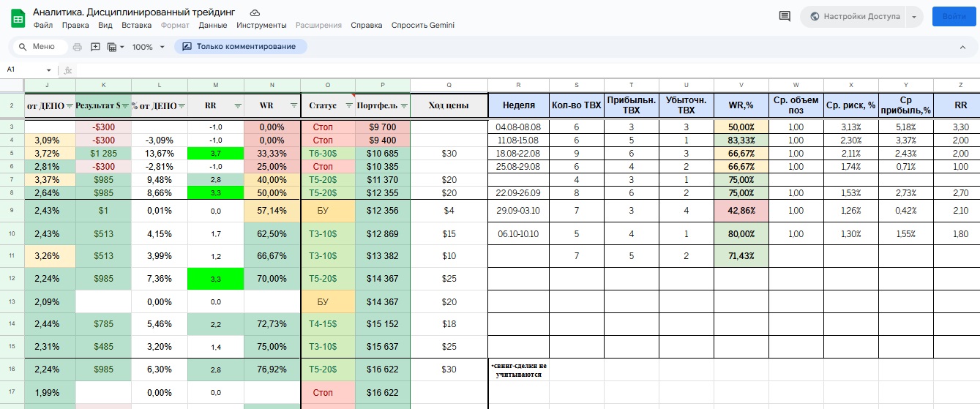The width and height of the screenshot is (980, 409).
Task: Click the filter icon on RR column
Action: tap(236, 105)
